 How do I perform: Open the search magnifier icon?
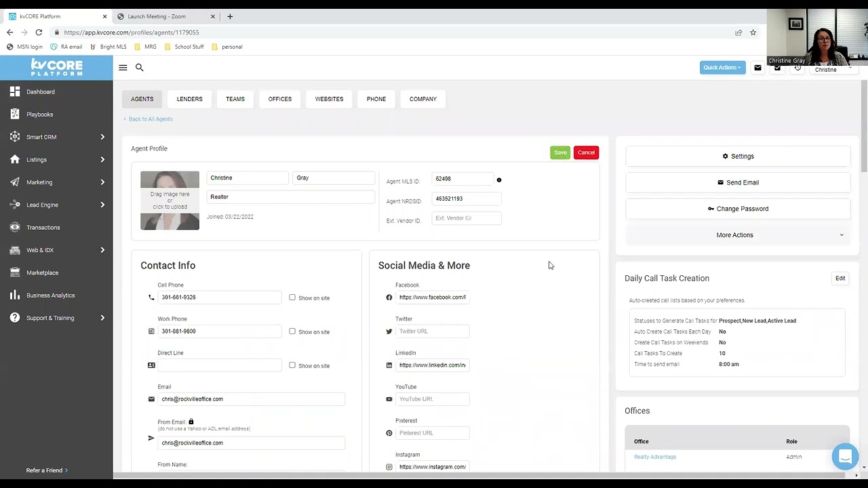pyautogui.click(x=140, y=68)
